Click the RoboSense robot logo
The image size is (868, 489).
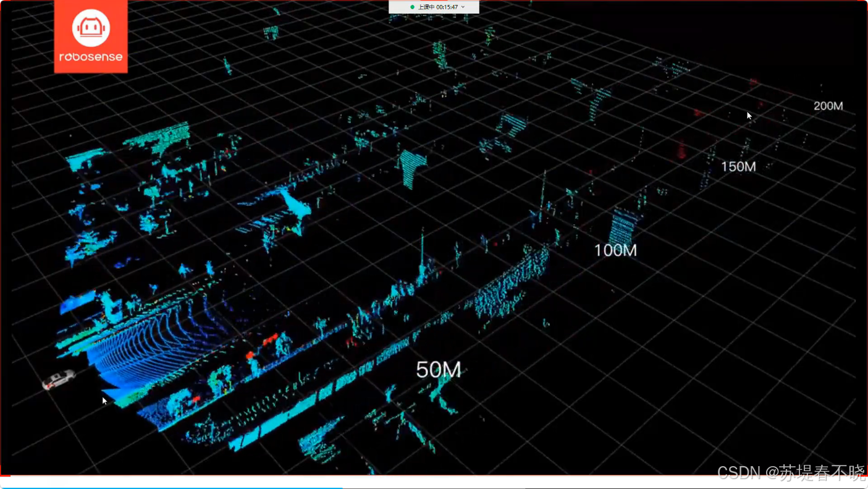pyautogui.click(x=91, y=36)
